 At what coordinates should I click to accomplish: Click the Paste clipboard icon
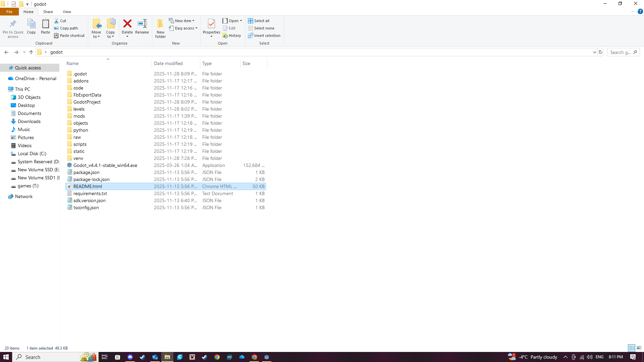point(45,24)
